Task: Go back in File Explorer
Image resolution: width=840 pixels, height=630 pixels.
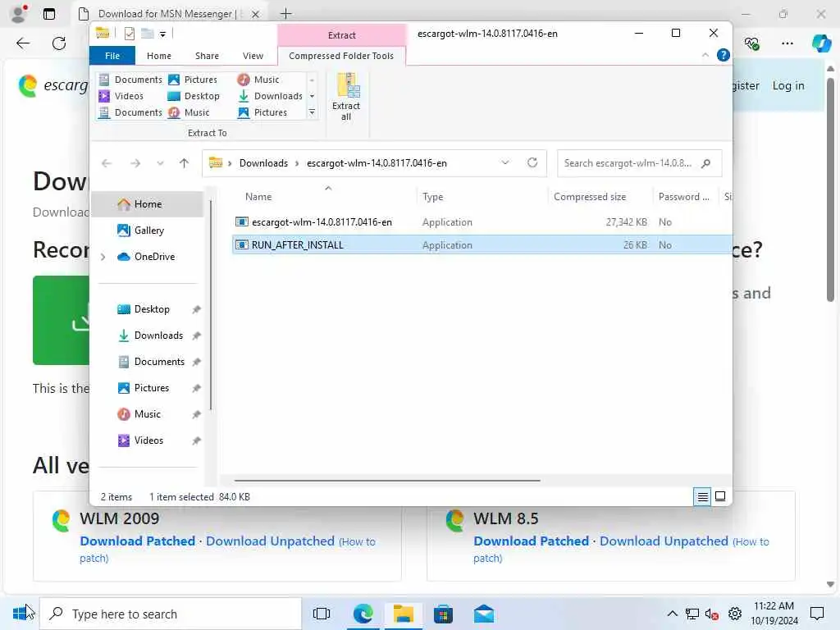Action: (107, 163)
